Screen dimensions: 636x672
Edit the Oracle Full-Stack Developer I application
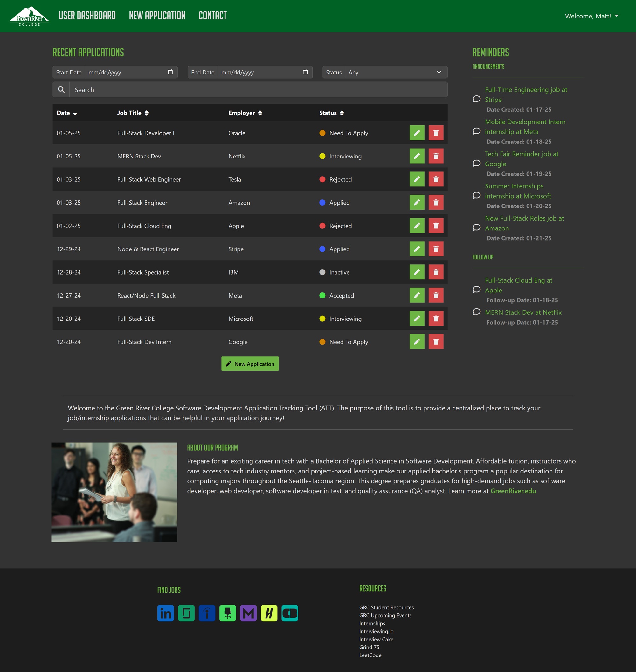click(x=417, y=133)
